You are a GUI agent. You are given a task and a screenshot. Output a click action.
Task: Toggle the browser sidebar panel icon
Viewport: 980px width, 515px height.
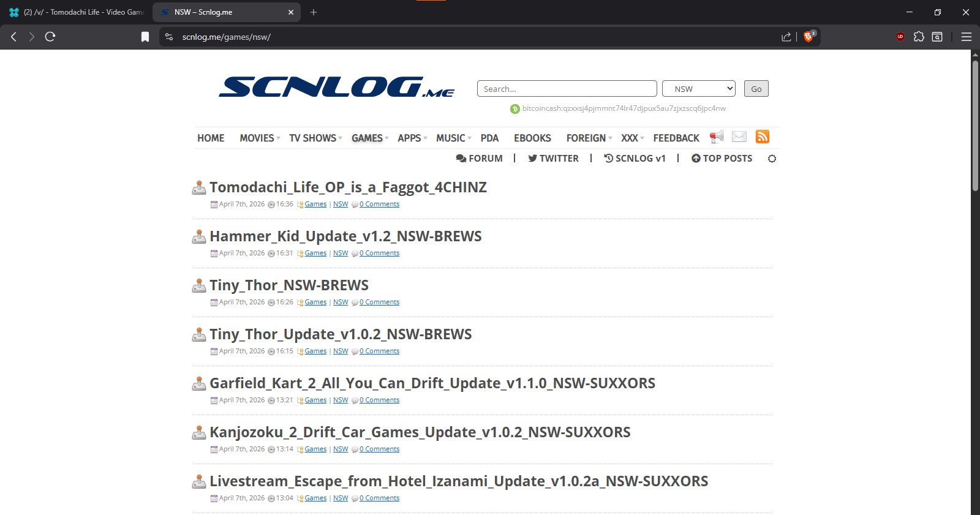937,37
